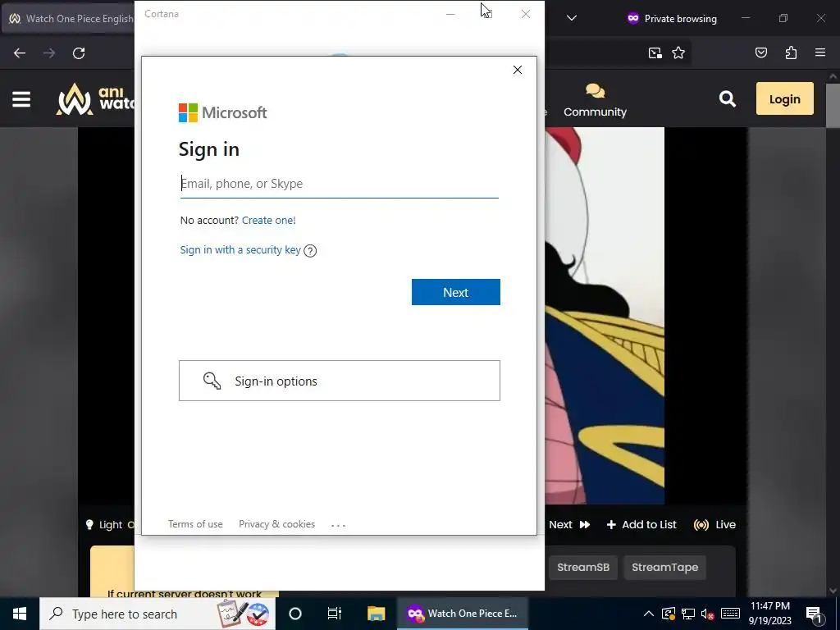Open Community section on AniWatch
840x630 pixels.
595,100
